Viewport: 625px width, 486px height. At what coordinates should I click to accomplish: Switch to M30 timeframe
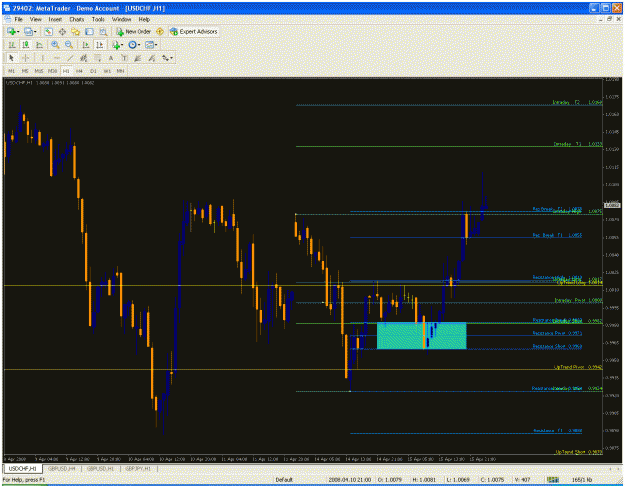point(52,71)
